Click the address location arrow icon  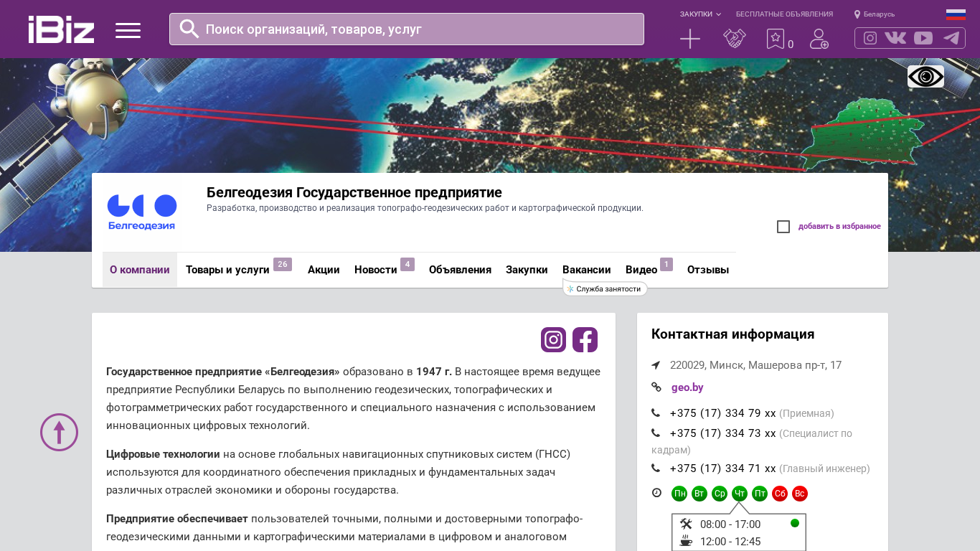(x=656, y=365)
